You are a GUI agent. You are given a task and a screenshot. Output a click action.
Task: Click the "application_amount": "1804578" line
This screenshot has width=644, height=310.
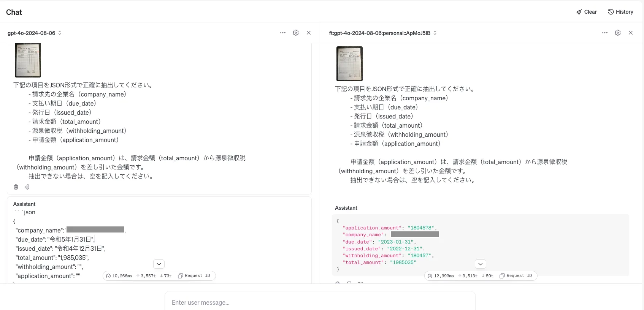(x=390, y=228)
